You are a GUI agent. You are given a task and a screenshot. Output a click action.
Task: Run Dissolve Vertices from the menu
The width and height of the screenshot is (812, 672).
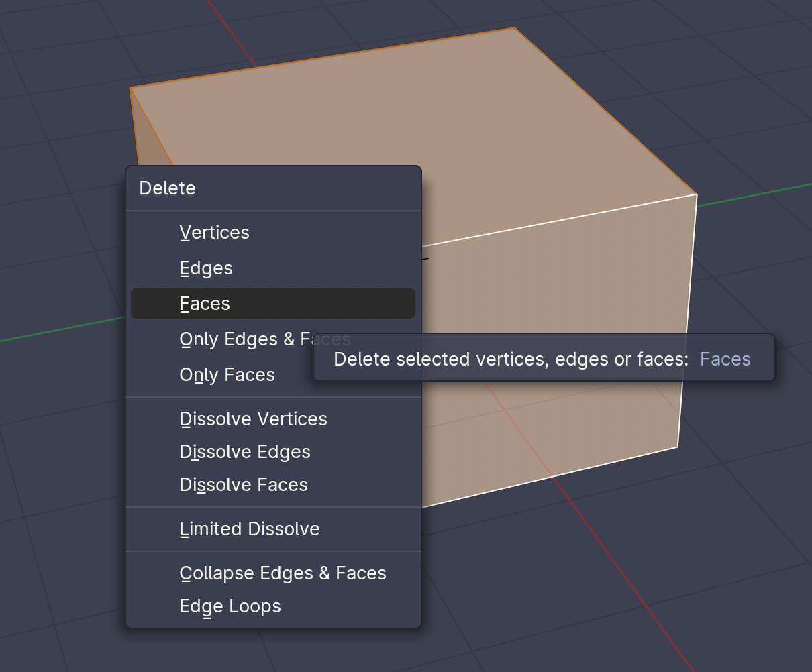click(x=253, y=419)
